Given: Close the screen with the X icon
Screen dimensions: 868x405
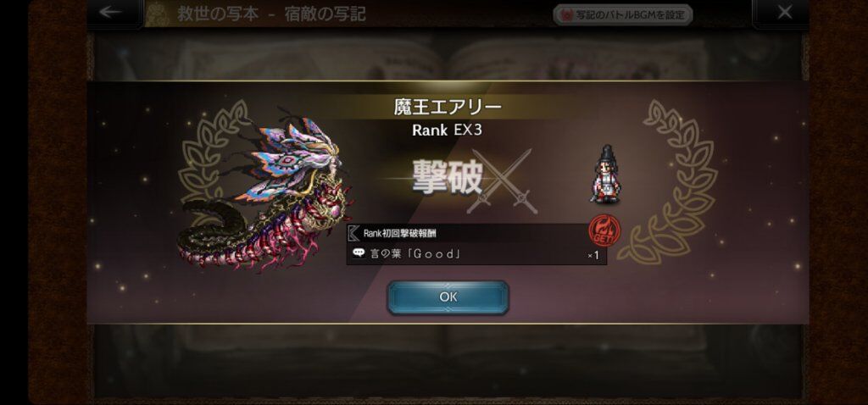Looking at the screenshot, I should [784, 12].
